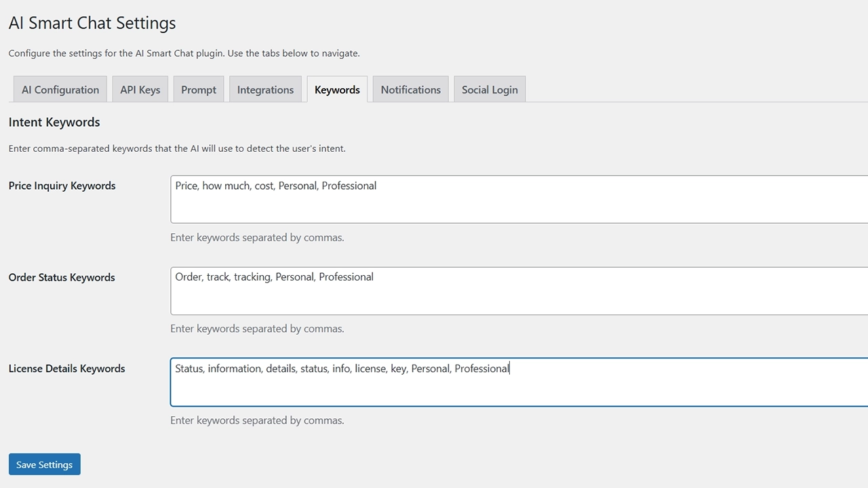
Task: Switch to the Social Login tab
Action: click(x=490, y=89)
